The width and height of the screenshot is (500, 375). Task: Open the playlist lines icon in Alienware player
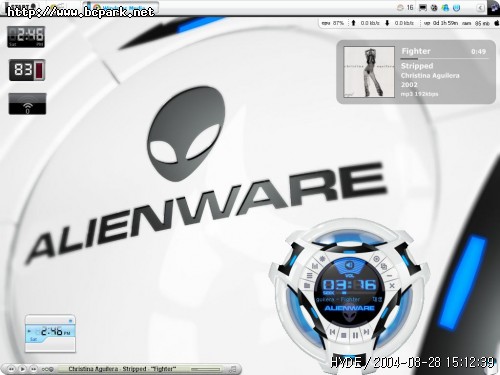[x=310, y=275]
